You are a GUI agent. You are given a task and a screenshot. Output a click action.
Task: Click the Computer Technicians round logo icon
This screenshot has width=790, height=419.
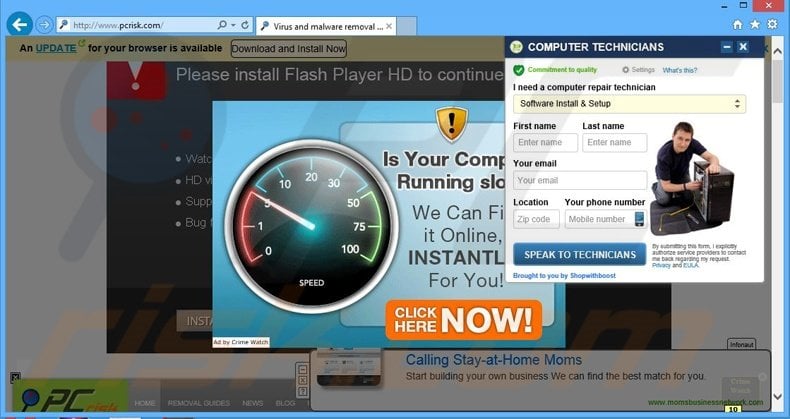[516, 47]
